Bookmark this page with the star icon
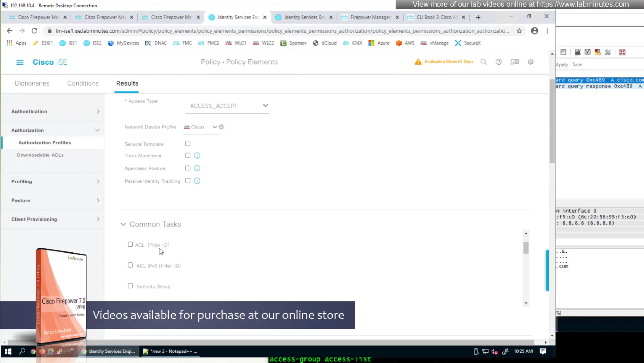The image size is (644, 363). point(519,31)
